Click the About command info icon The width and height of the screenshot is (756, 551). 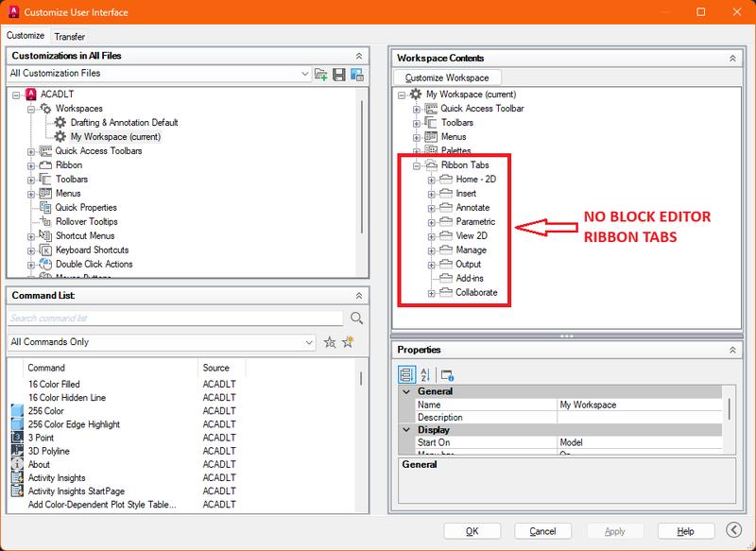[x=17, y=464]
